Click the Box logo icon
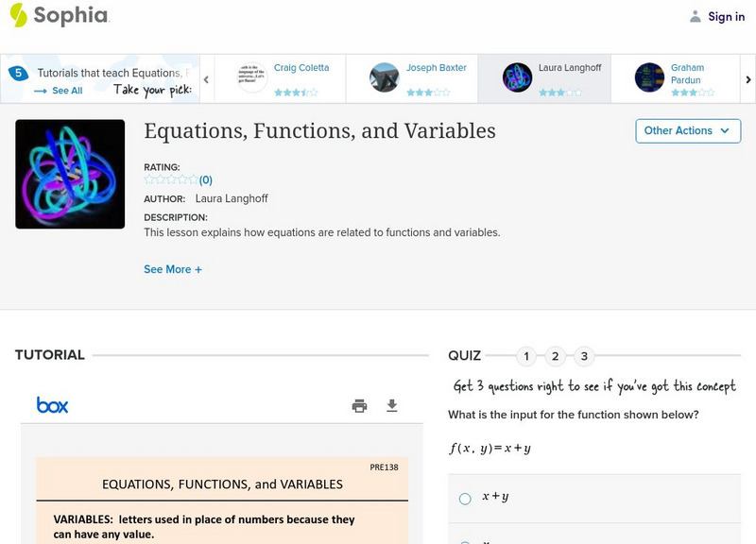This screenshot has height=544, width=756. [x=53, y=405]
